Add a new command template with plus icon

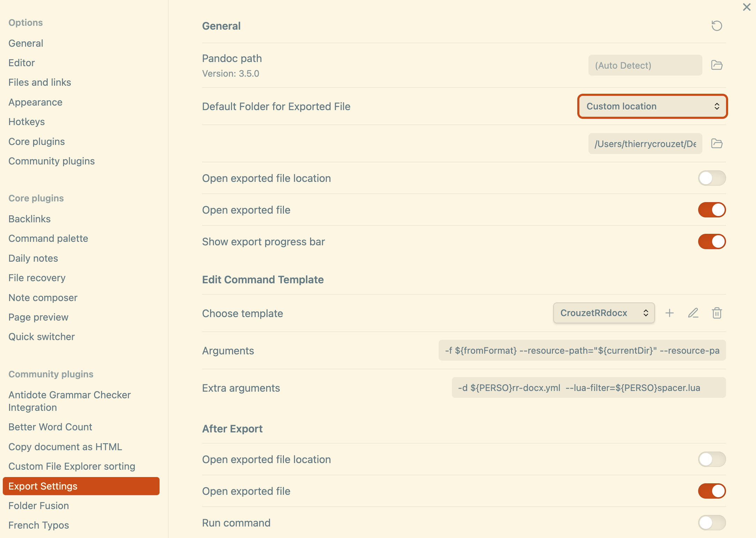(669, 313)
